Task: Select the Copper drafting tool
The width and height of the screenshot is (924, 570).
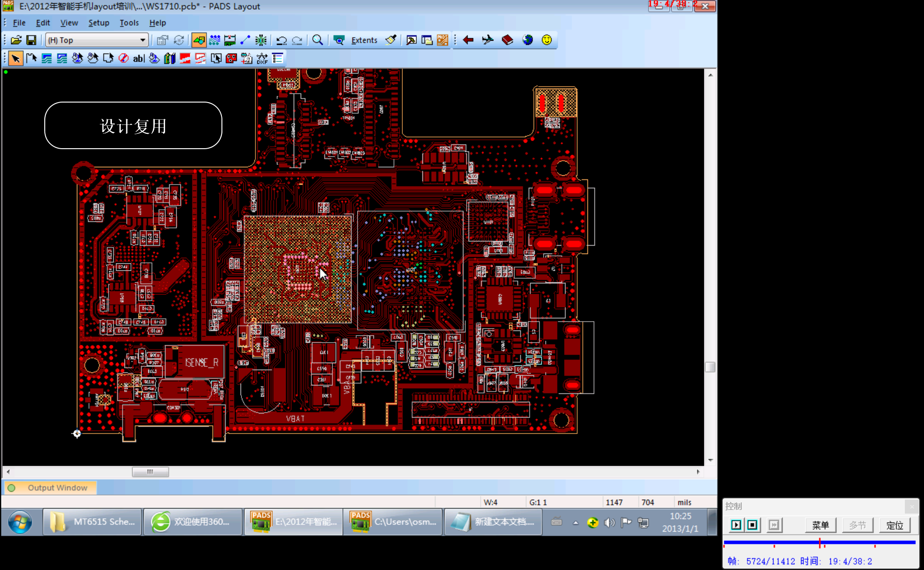Action: tap(47, 58)
